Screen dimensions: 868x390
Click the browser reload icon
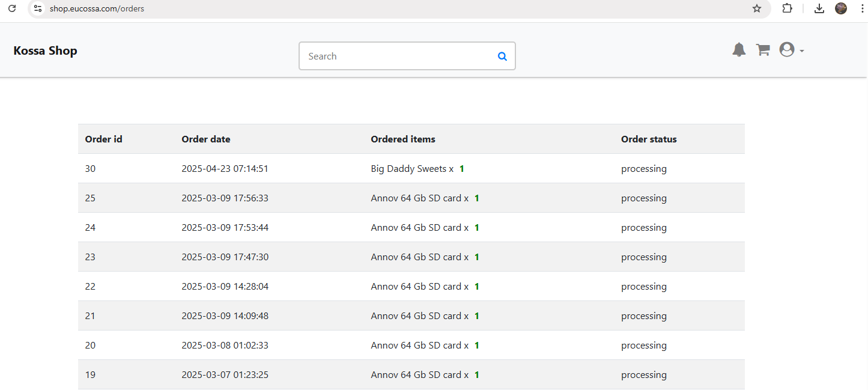pyautogui.click(x=12, y=8)
